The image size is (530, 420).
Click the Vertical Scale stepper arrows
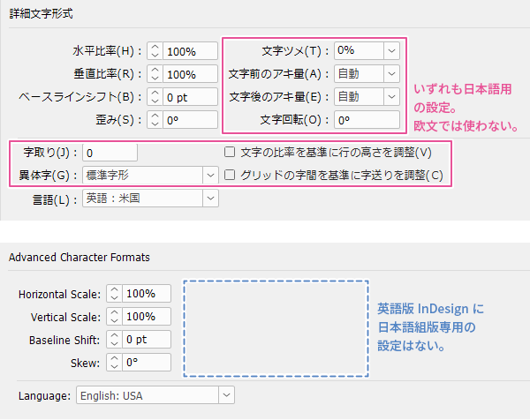click(x=115, y=316)
